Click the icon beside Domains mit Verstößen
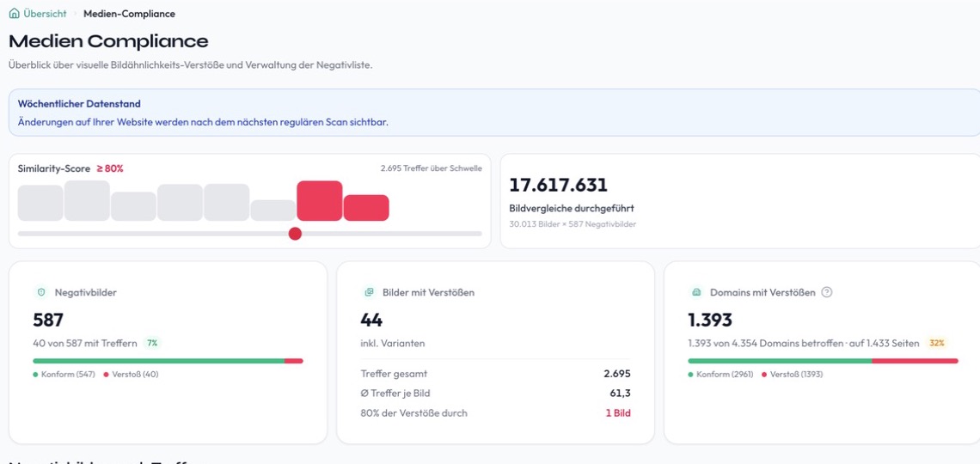Viewport: 980px width, 464px height. pyautogui.click(x=696, y=291)
